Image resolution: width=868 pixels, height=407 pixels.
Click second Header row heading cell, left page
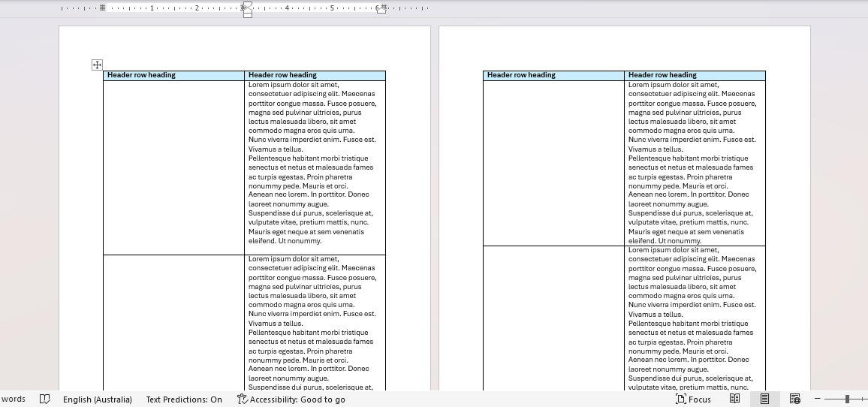315,75
